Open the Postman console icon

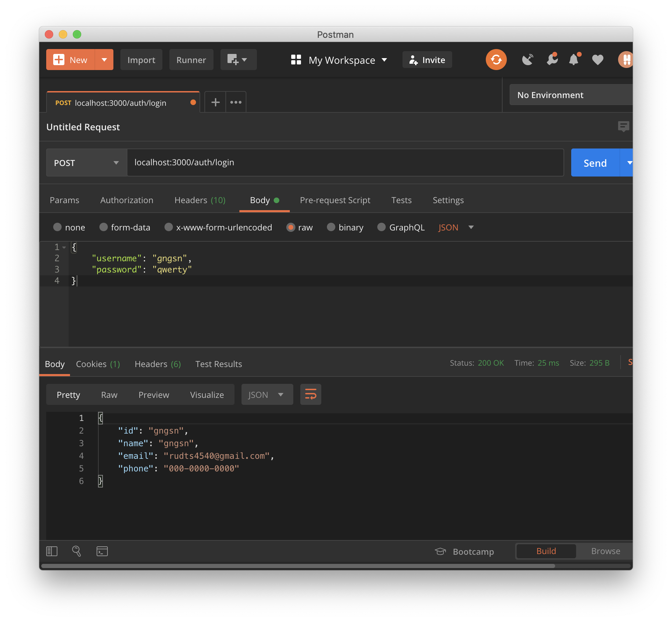click(102, 551)
